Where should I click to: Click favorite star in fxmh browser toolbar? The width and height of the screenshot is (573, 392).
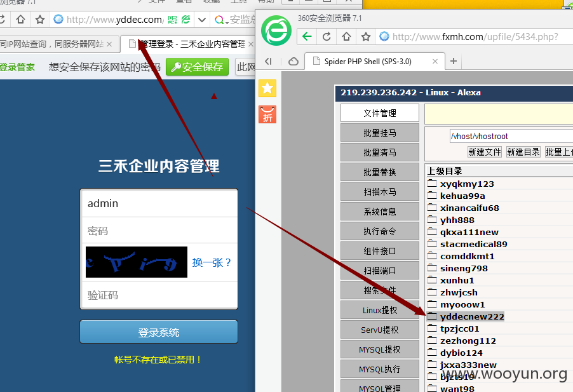click(366, 37)
